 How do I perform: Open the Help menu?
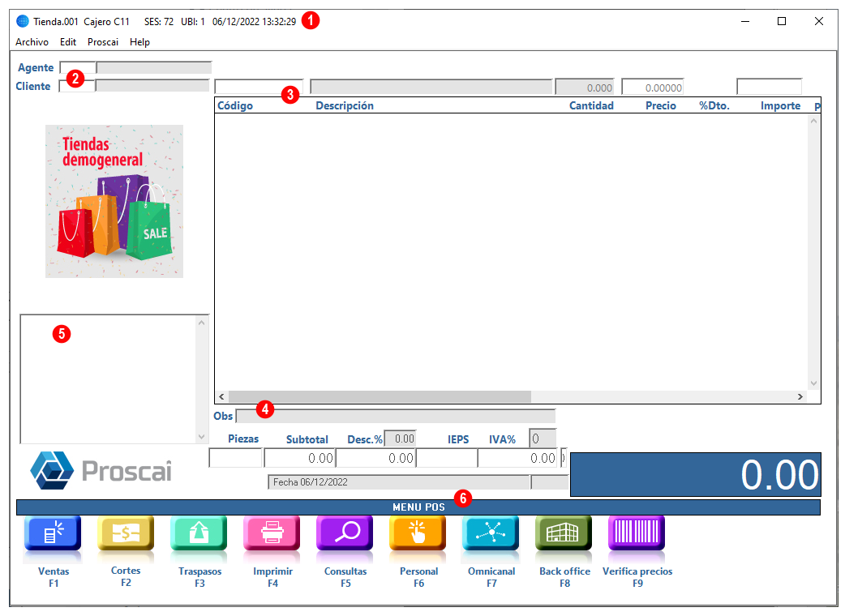tap(139, 42)
